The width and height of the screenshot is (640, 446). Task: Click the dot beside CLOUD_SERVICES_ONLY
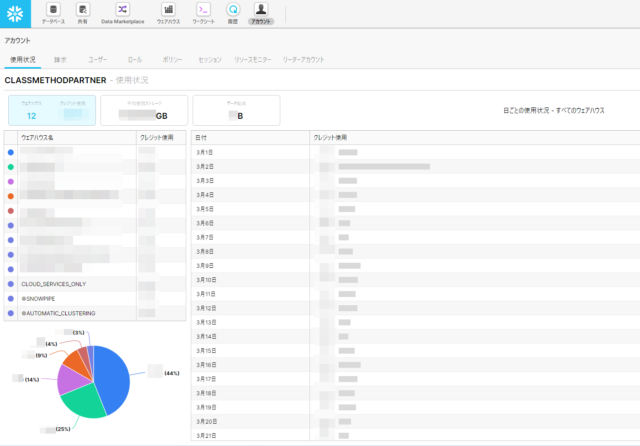click(11, 284)
